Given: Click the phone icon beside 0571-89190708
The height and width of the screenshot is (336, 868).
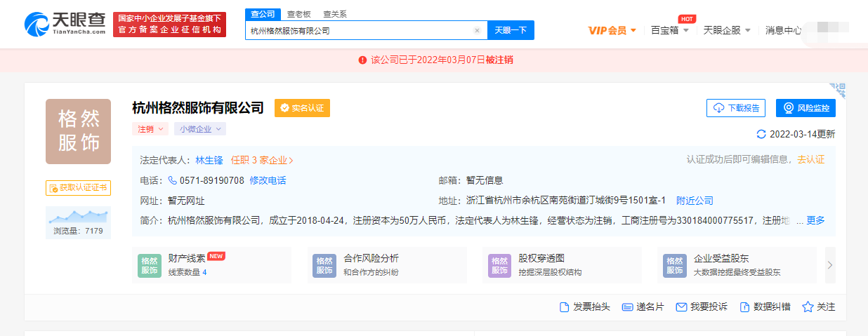Looking at the screenshot, I should point(172,180).
